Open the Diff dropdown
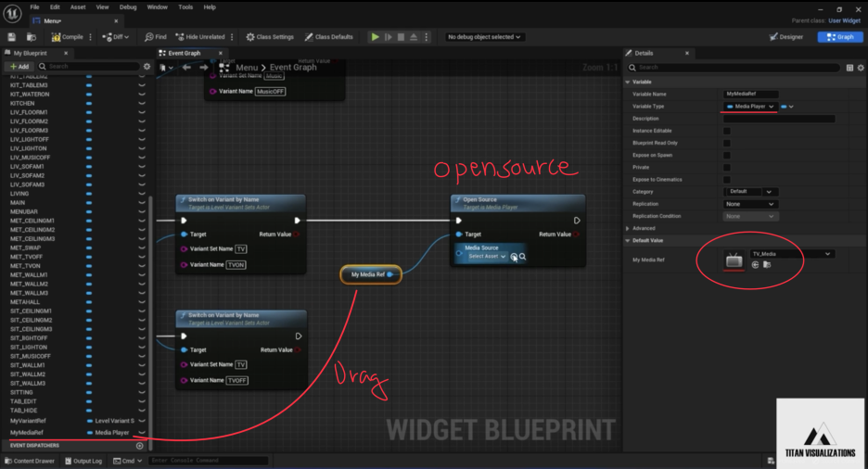Image resolution: width=868 pixels, height=469 pixels. 116,37
